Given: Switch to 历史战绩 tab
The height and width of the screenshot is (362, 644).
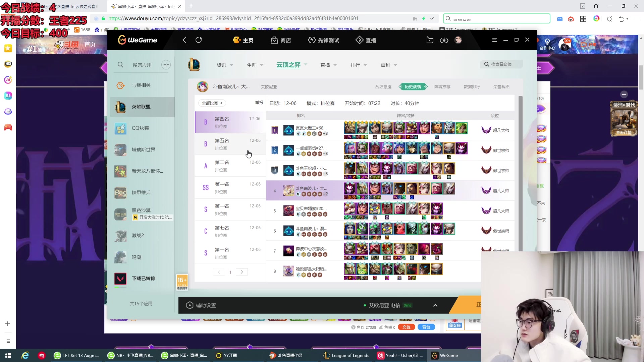Looking at the screenshot, I should click(413, 86).
